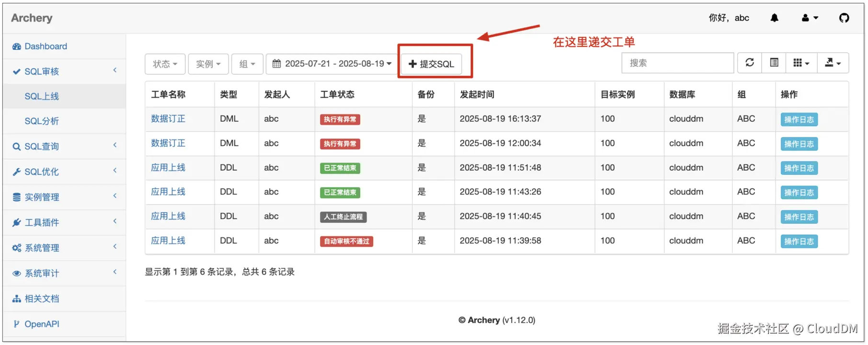Click the 相关文档 sitemap icon

point(17,299)
